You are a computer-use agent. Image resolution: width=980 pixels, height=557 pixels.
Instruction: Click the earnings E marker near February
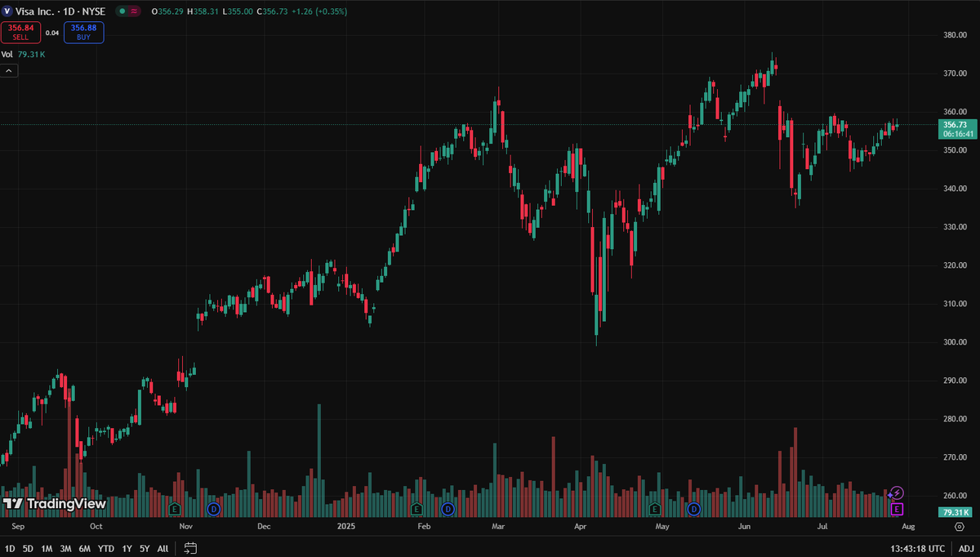coord(416,509)
